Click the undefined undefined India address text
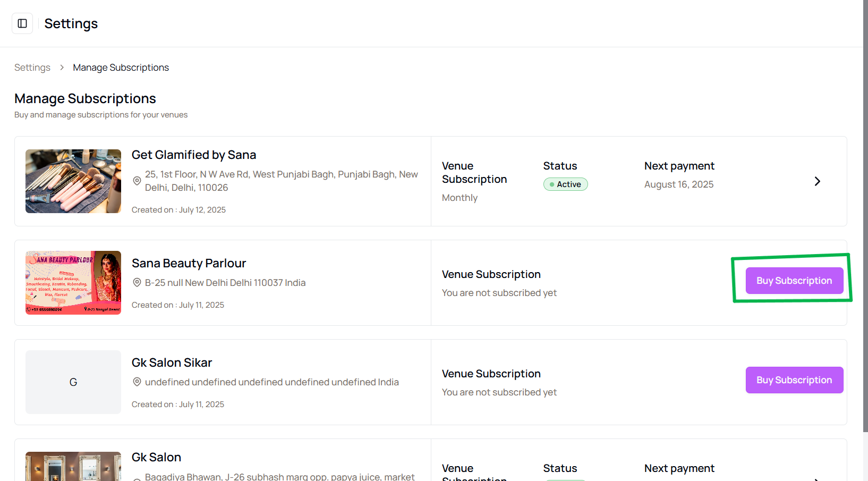868x481 pixels. [272, 382]
